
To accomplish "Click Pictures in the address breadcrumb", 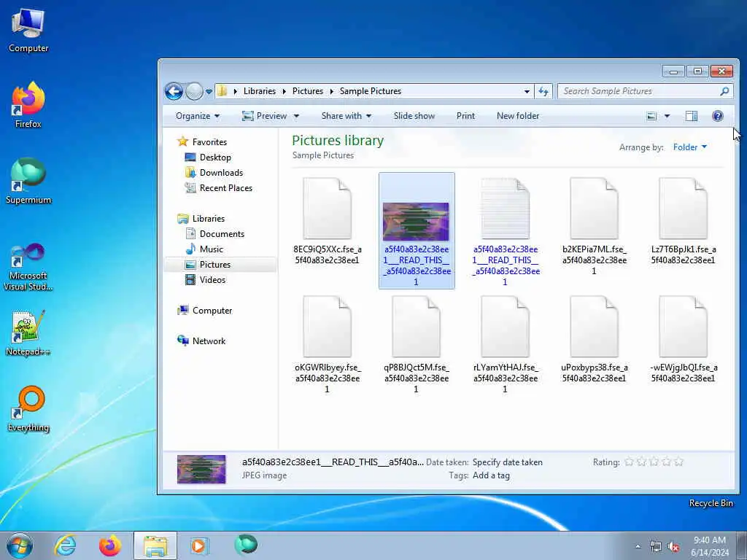I will click(308, 91).
